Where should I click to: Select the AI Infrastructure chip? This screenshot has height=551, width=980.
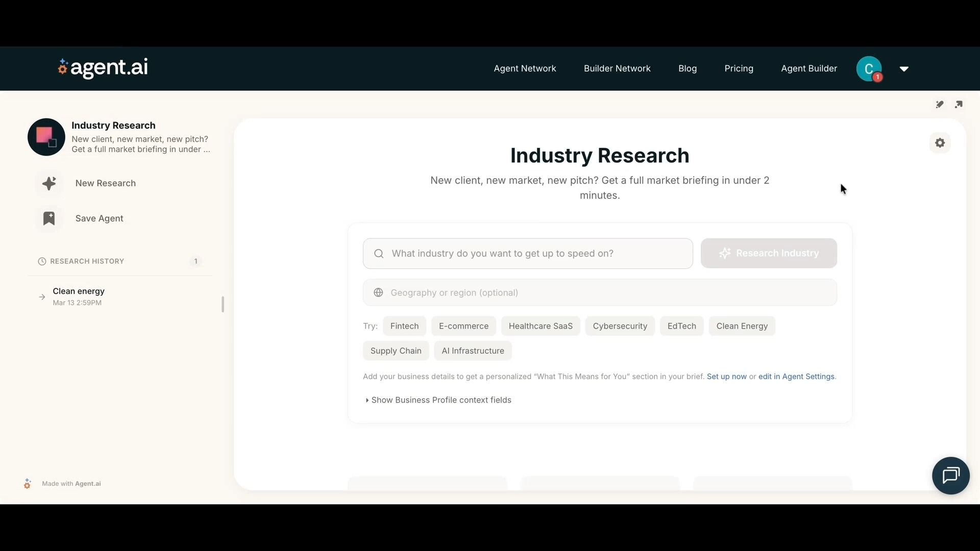(473, 350)
